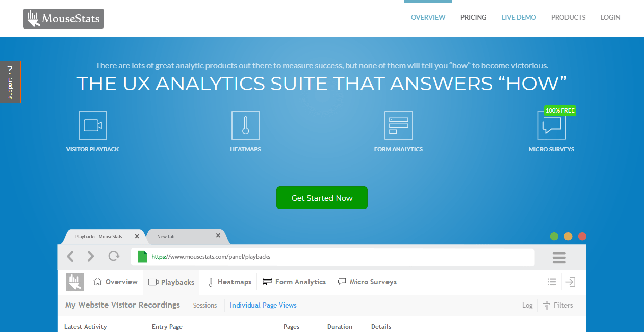644x332 pixels.
Task: Click the red window dot
Action: coord(582,236)
